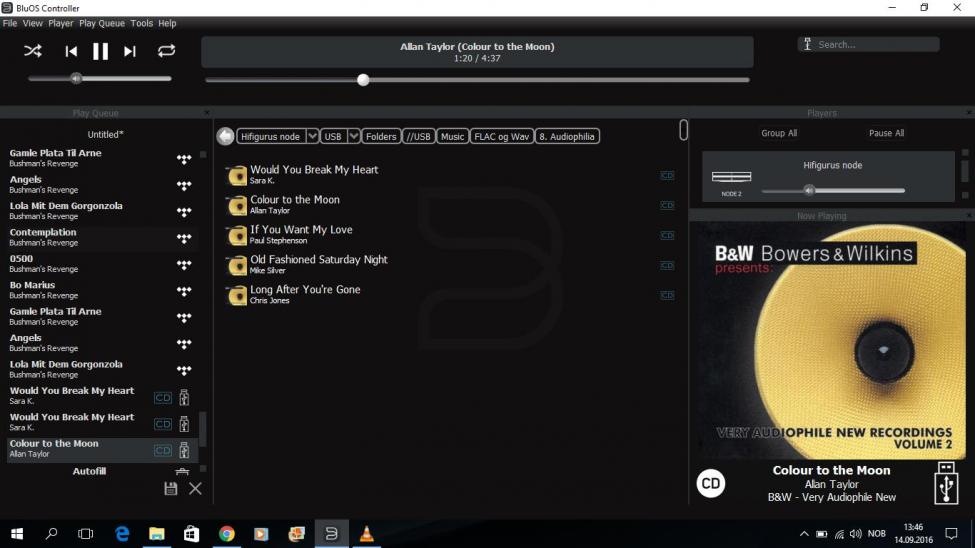Click the track progress slider handle
975x548 pixels.
[363, 80]
